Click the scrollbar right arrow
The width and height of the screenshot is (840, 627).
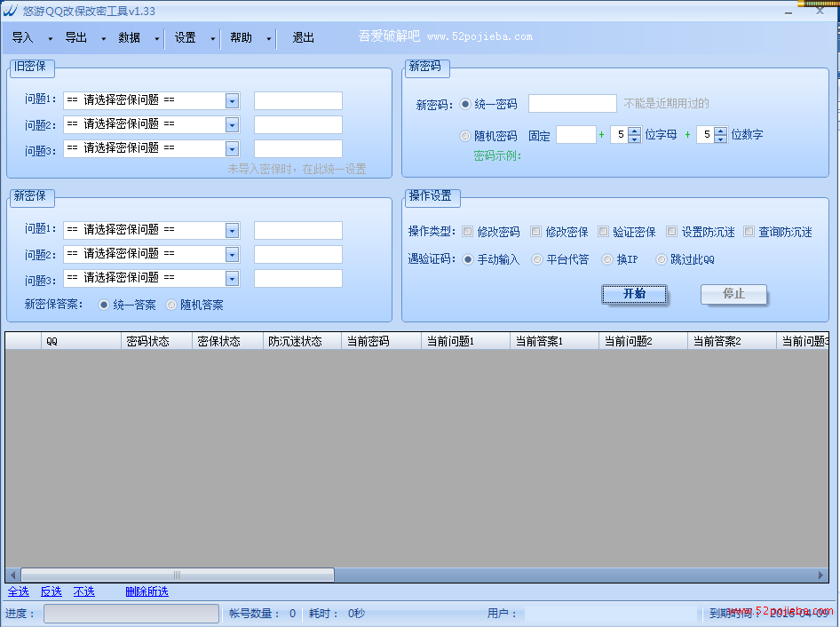pyautogui.click(x=820, y=575)
